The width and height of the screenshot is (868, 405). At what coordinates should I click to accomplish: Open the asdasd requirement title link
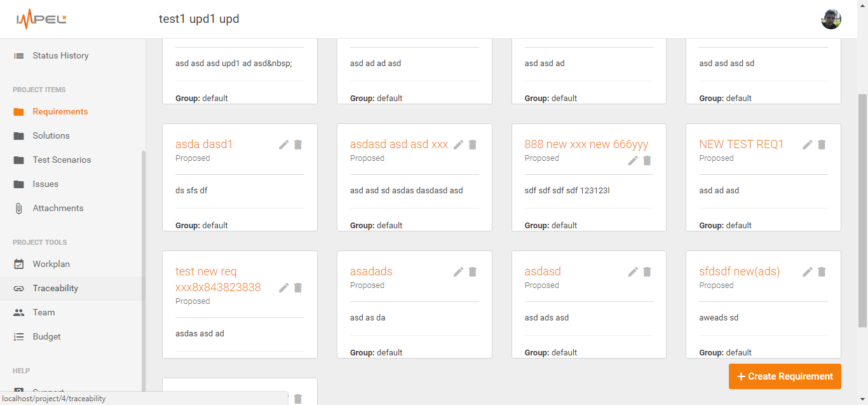click(x=543, y=271)
